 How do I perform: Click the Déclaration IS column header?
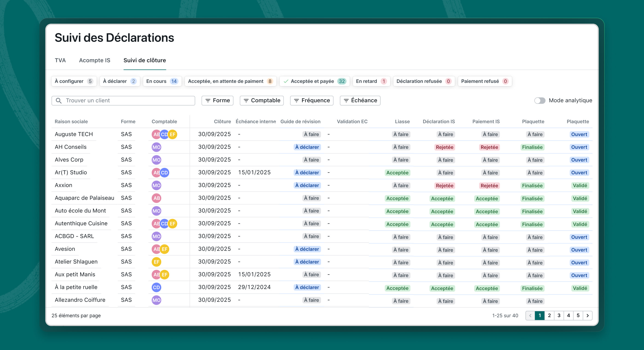click(439, 122)
